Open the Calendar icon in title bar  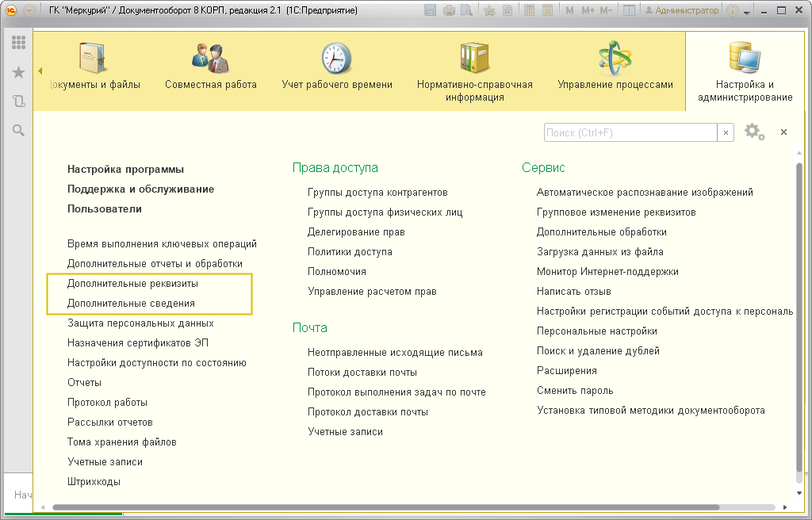tap(547, 10)
